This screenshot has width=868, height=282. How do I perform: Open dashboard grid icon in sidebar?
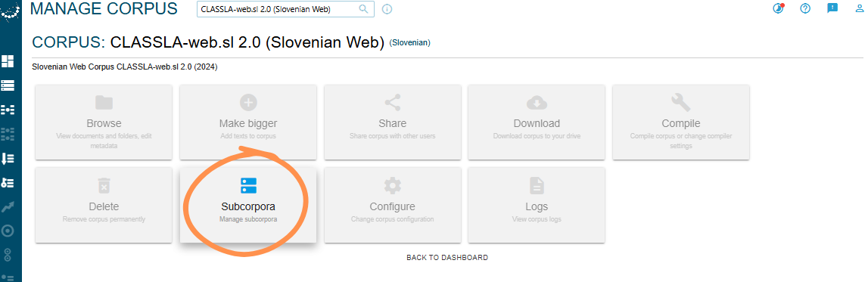8,61
